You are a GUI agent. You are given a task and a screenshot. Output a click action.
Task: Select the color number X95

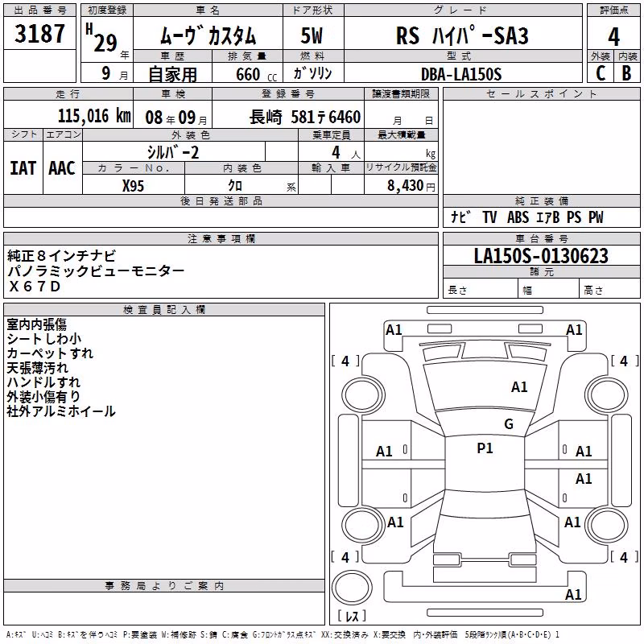point(133,186)
